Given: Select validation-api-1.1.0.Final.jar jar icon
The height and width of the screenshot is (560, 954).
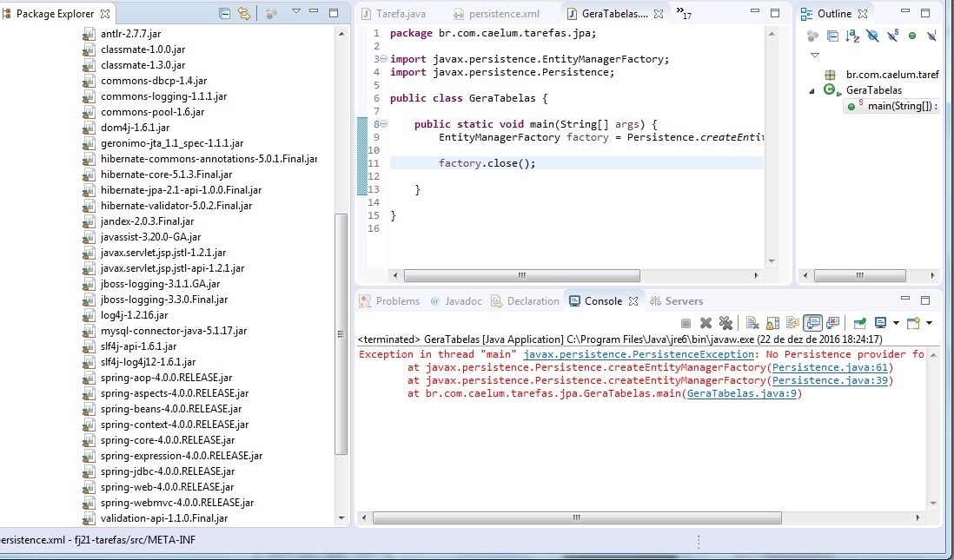Looking at the screenshot, I should point(89,518).
